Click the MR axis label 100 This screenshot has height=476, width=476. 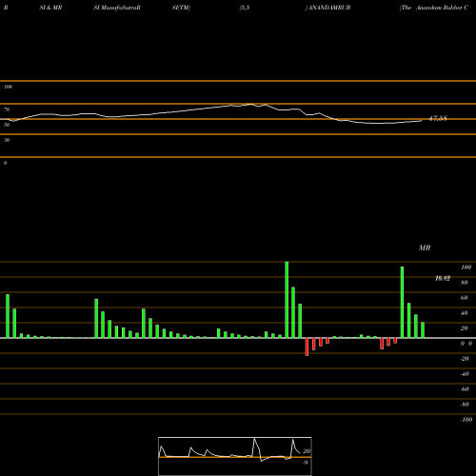(466, 268)
